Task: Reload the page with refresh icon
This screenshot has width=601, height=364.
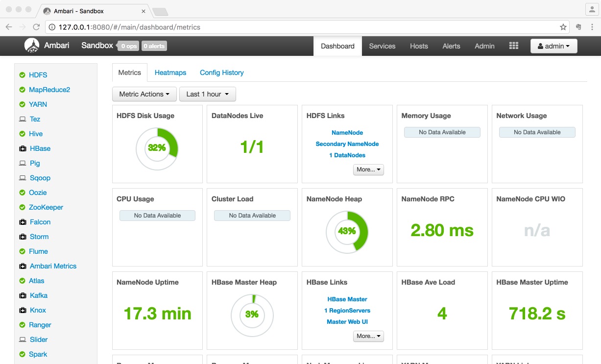Action: tap(36, 27)
